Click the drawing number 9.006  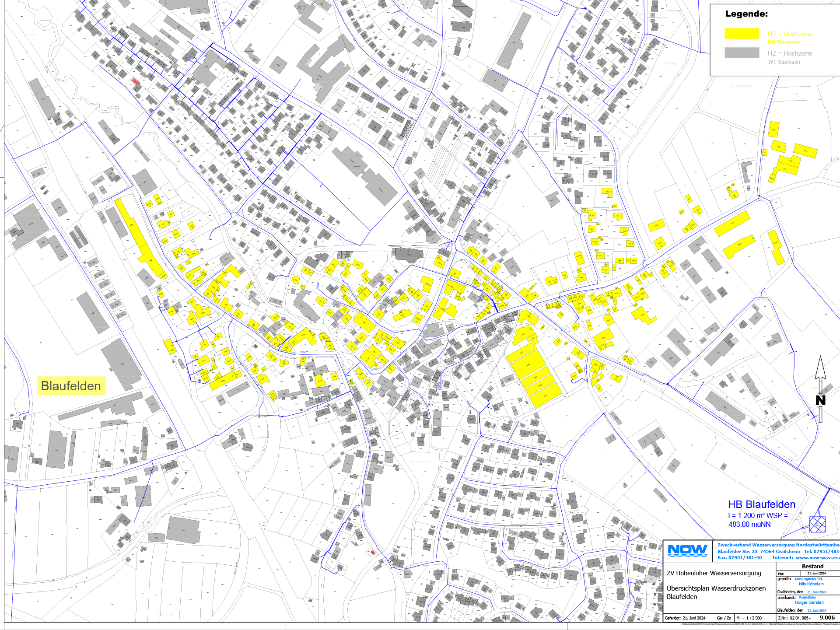tap(826, 617)
